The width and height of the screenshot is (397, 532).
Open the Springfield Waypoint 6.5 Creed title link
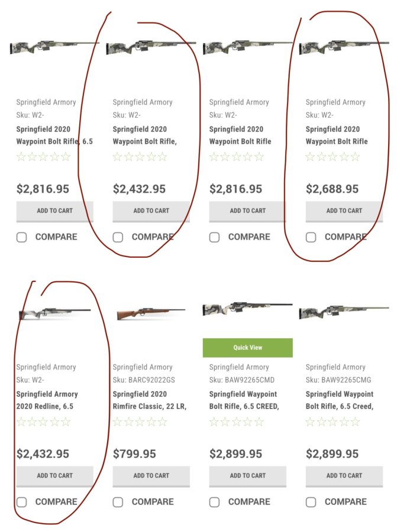(339, 400)
